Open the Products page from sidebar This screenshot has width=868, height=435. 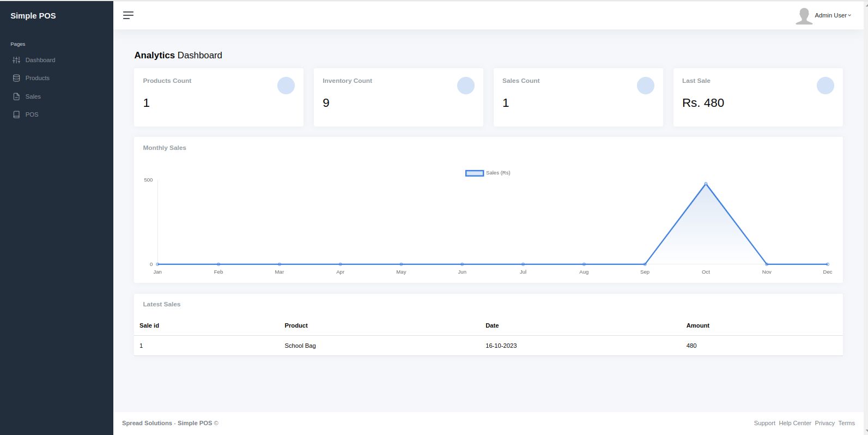click(x=37, y=78)
